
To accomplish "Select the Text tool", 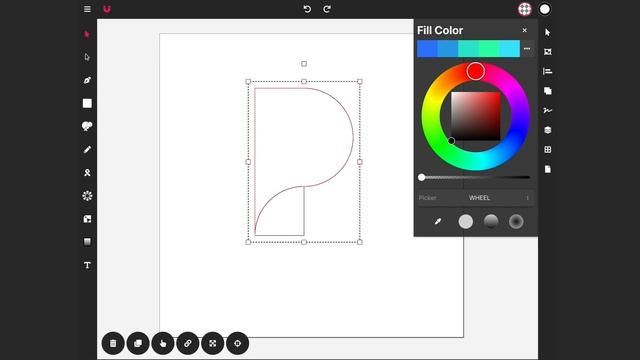I will pyautogui.click(x=87, y=265).
